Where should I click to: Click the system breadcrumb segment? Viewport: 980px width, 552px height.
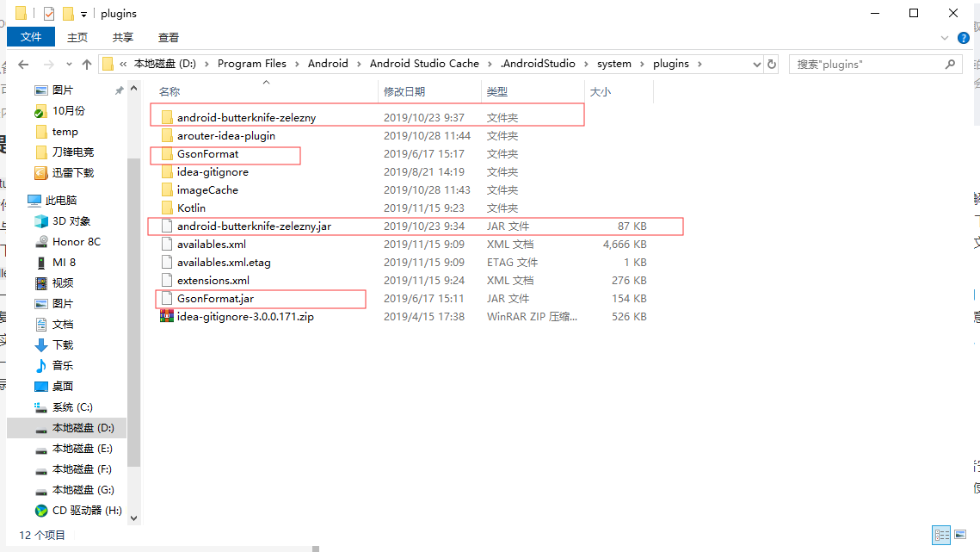614,64
